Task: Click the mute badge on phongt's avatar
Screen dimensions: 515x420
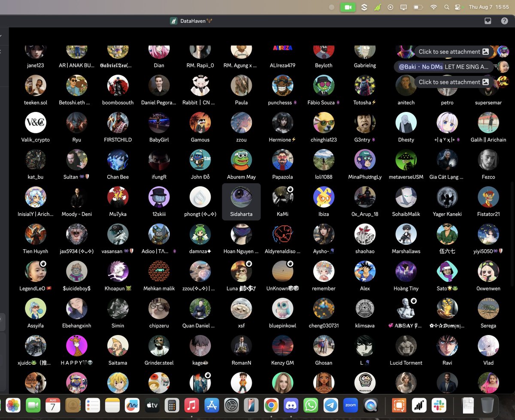Action: click(x=209, y=190)
